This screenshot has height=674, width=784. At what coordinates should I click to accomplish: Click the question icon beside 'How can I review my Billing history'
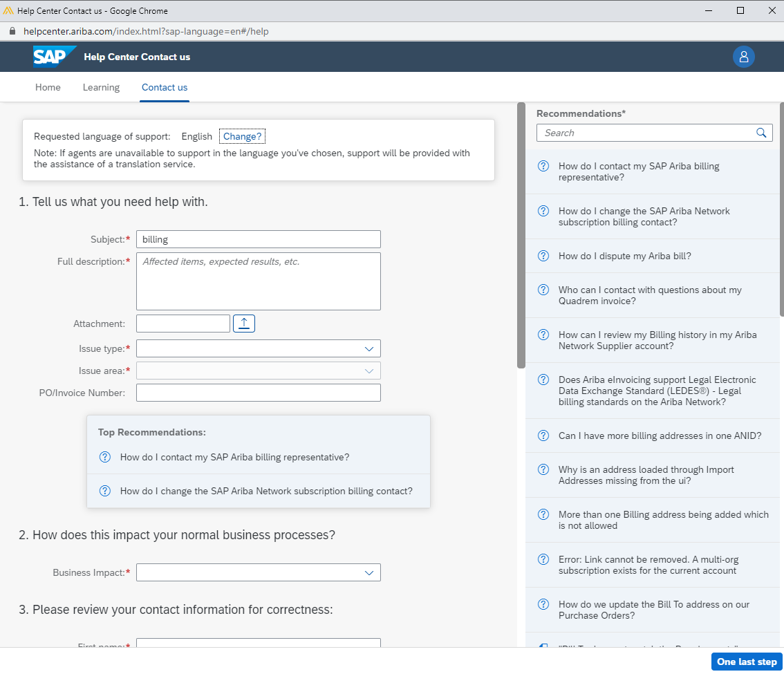tap(543, 335)
